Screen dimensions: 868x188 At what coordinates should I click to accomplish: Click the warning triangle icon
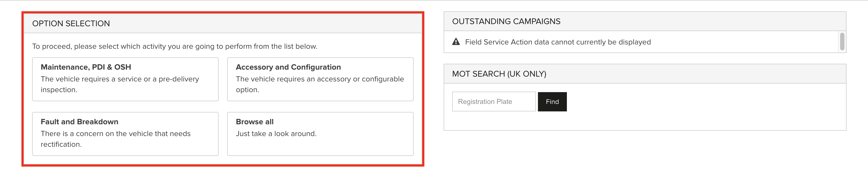(x=456, y=42)
